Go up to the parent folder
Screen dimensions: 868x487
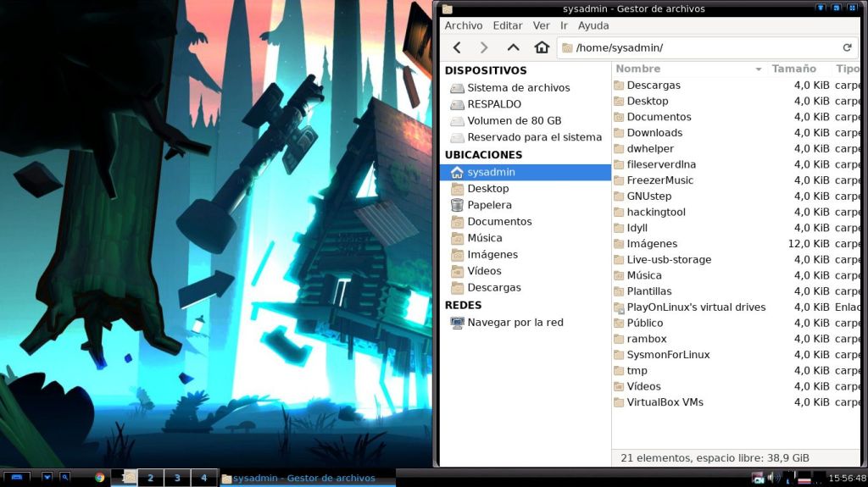[x=513, y=47]
